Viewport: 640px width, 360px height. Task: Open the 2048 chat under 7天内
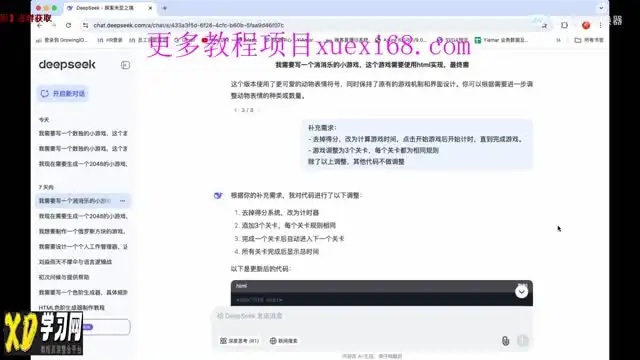(83, 216)
